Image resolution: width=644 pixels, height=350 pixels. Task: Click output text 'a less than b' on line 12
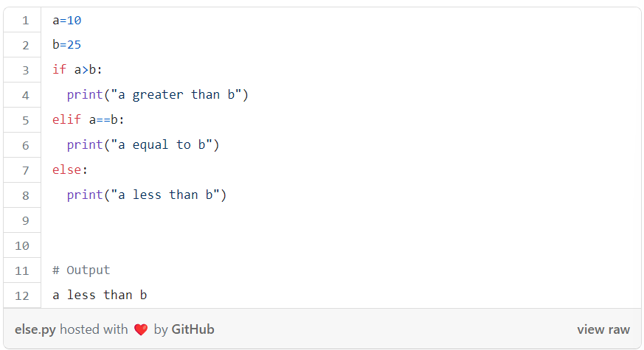click(100, 295)
